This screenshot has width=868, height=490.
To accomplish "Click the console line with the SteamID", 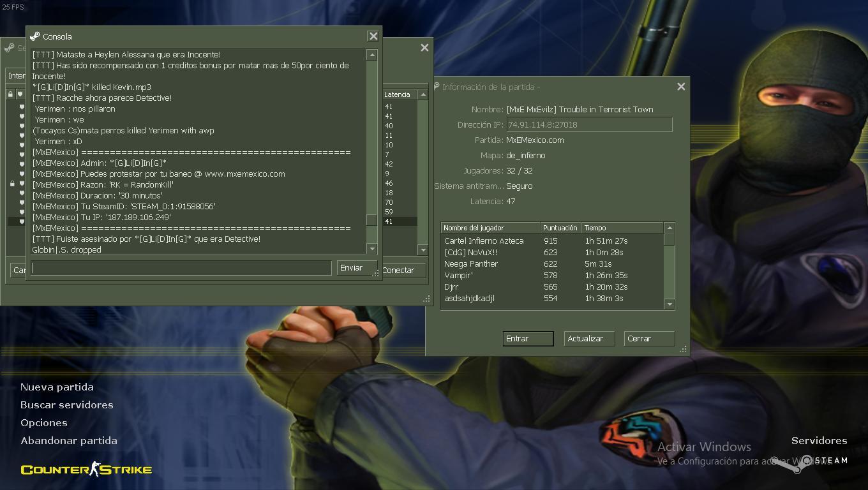I will point(124,206).
